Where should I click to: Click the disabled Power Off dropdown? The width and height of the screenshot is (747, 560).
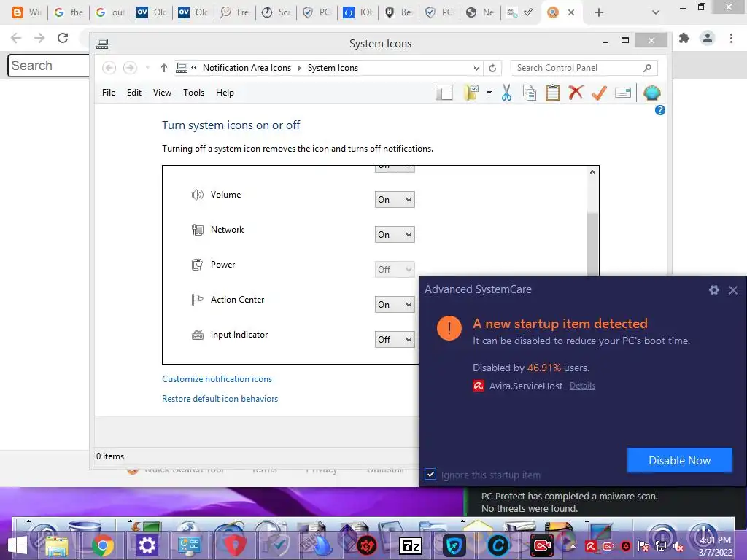tap(395, 270)
